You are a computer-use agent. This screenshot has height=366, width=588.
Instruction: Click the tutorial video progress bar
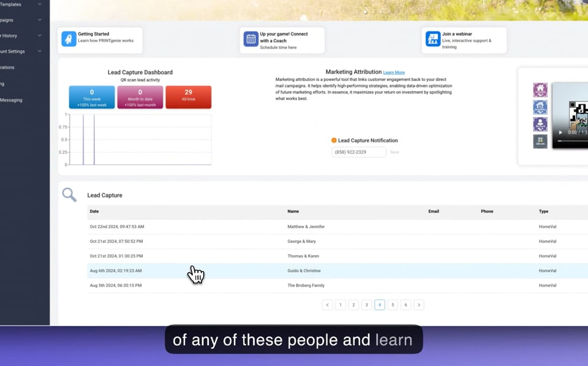pyautogui.click(x=573, y=141)
